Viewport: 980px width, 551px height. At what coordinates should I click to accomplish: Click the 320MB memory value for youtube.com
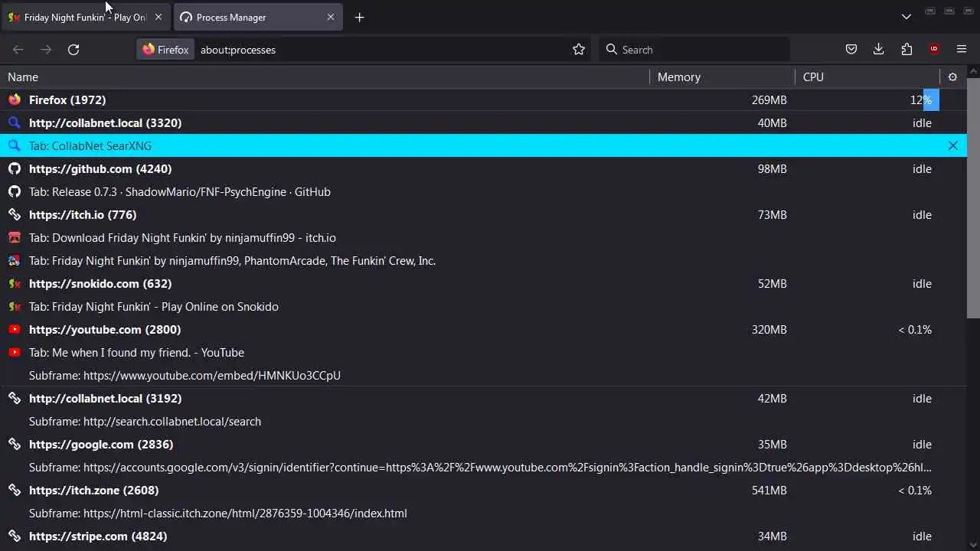coord(769,329)
